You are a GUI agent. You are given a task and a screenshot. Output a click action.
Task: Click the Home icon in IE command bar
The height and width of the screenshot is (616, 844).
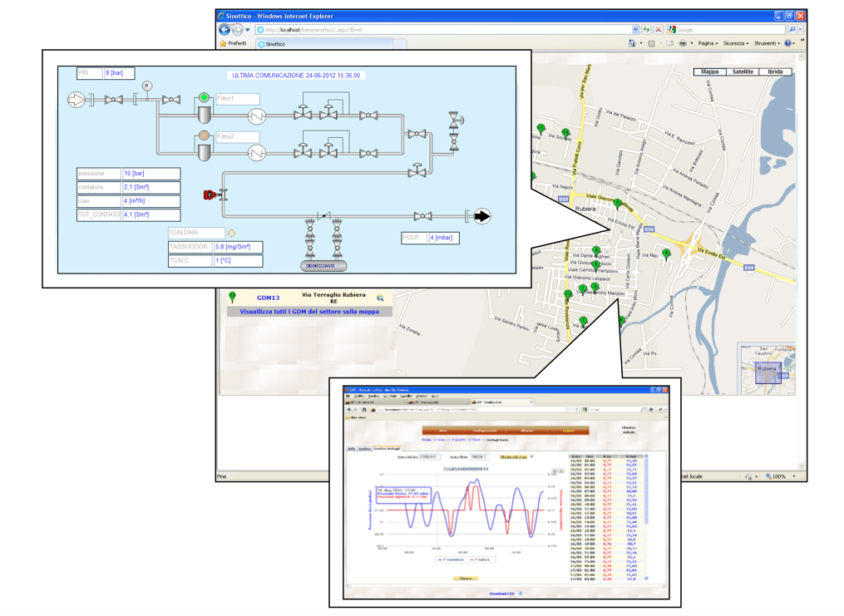click(632, 43)
